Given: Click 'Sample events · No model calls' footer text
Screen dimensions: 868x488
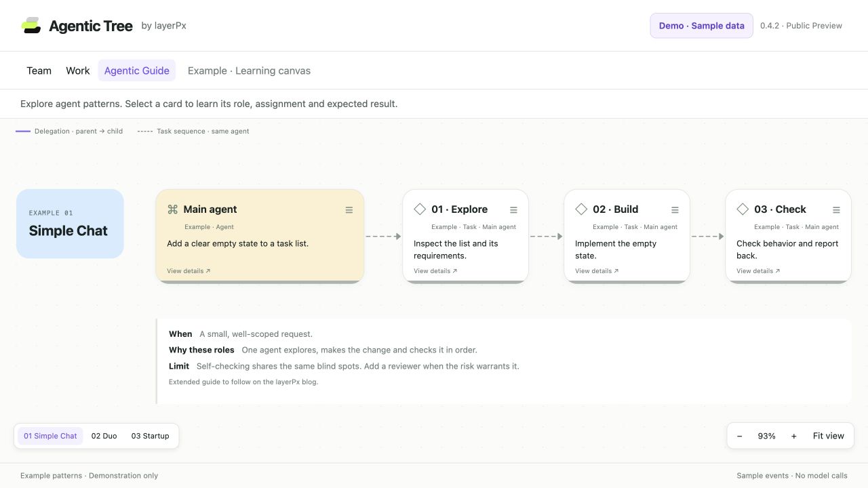Looking at the screenshot, I should (x=792, y=476).
